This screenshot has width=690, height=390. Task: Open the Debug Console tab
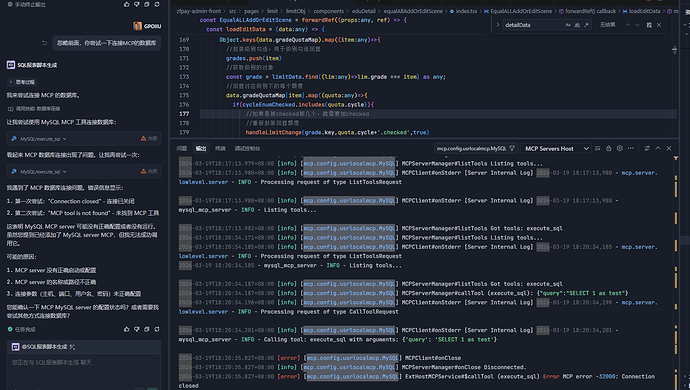tap(247, 148)
